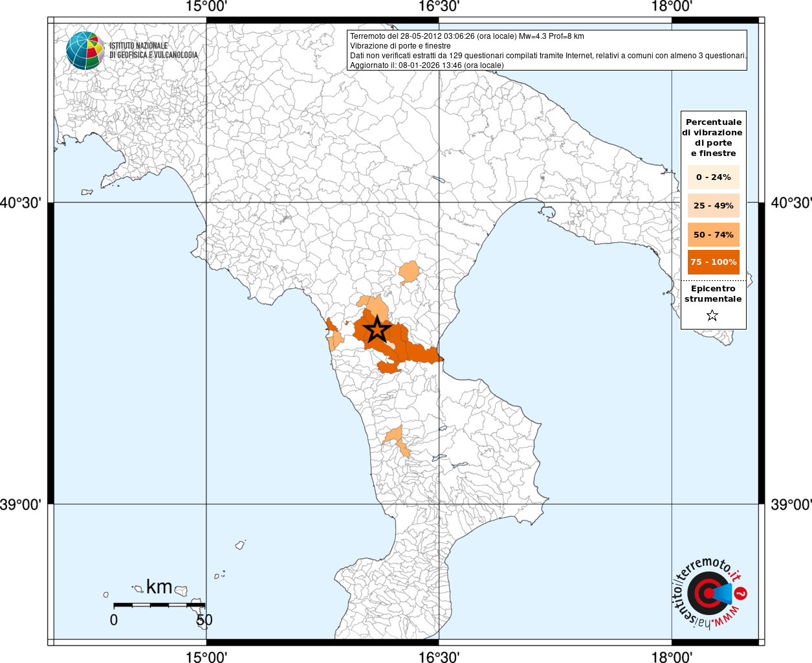Click the top 15°00' longitude label
The width and height of the screenshot is (812, 663).
click(206, 6)
